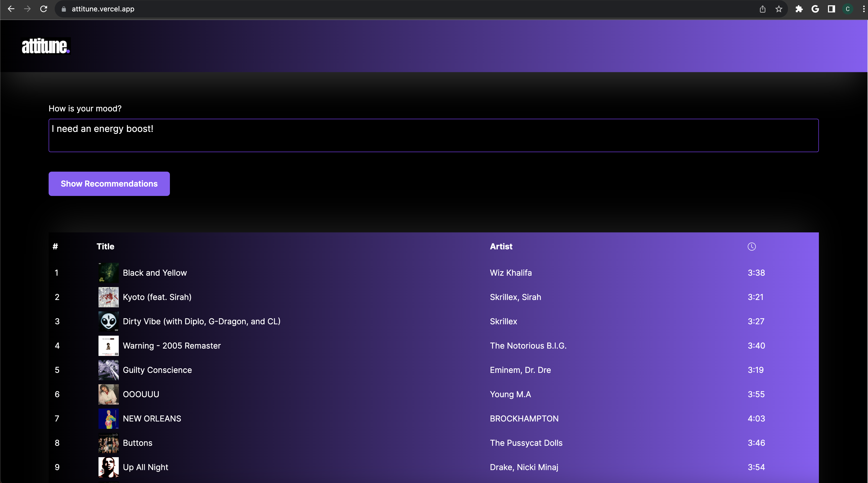Click the address bar URL
The image size is (868, 483).
(x=103, y=9)
